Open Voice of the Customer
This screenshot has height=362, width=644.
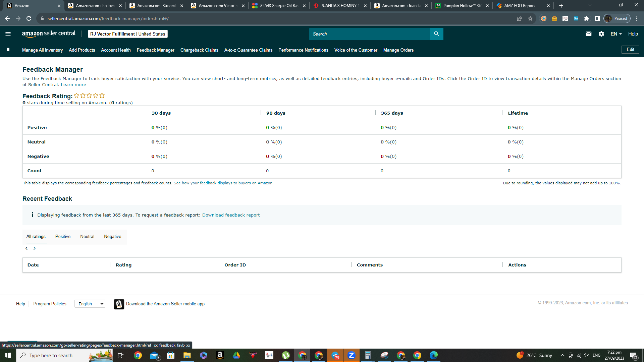356,50
